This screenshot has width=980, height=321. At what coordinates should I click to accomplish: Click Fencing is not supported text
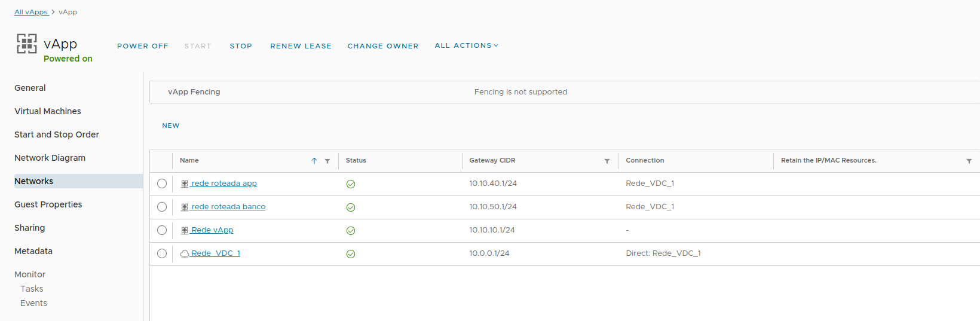(x=521, y=92)
